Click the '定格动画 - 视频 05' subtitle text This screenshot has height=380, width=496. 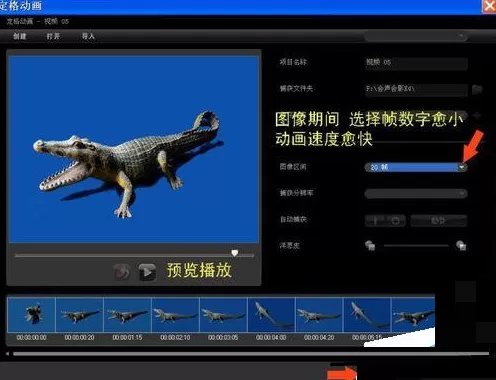click(x=38, y=21)
